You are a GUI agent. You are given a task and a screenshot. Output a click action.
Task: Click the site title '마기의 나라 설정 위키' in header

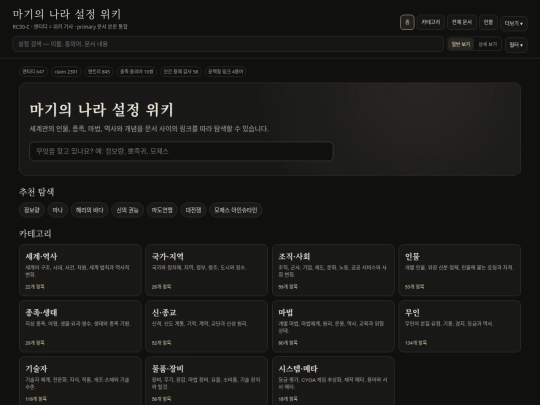(67, 14)
